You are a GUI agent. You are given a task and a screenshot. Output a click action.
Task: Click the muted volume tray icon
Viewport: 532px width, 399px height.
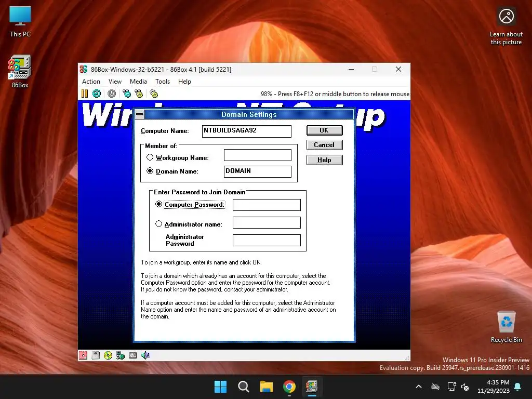[465, 387]
